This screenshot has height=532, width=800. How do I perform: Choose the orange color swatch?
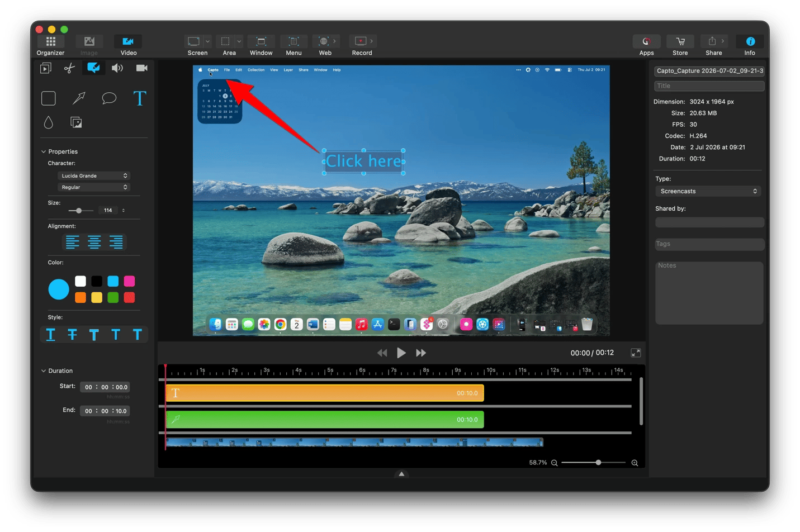tap(81, 297)
